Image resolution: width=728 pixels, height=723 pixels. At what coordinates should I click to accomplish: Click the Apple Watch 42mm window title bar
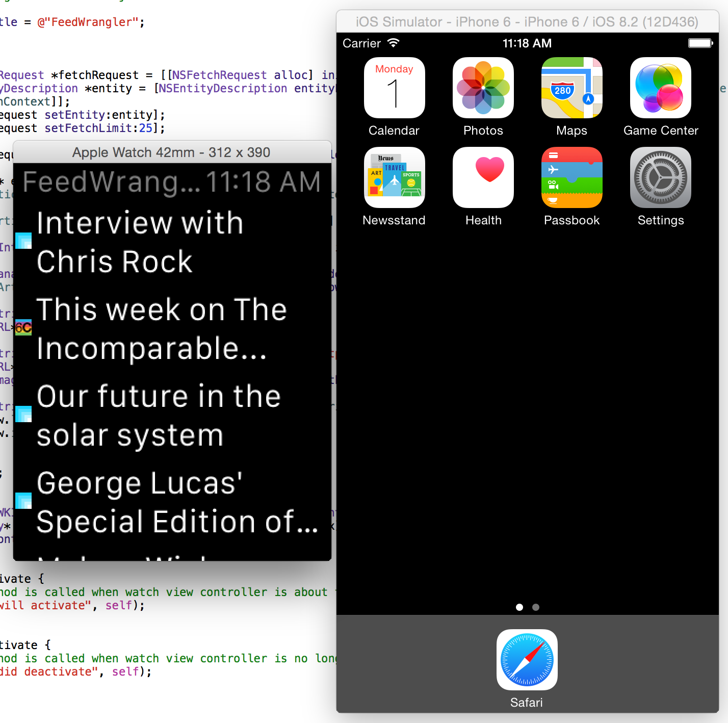coord(172,152)
